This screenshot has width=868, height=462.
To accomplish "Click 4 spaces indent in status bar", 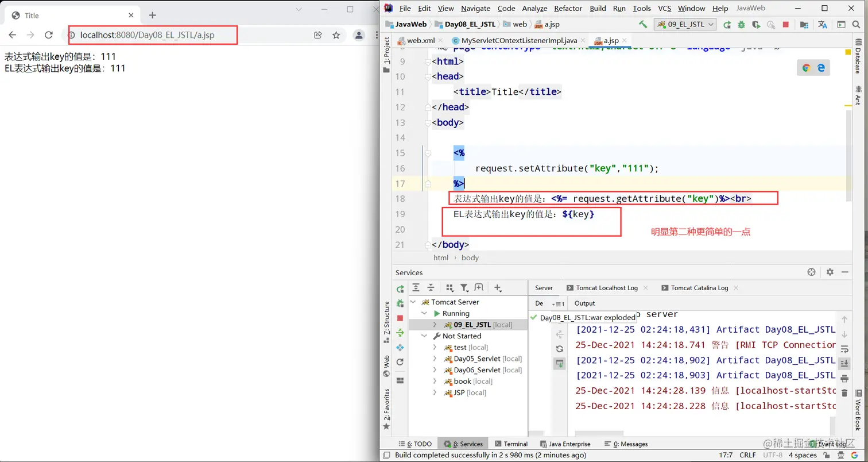I will click(803, 455).
